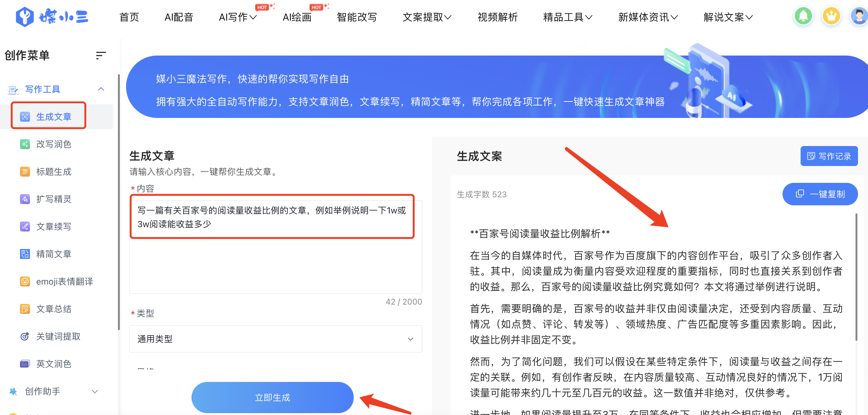The height and width of the screenshot is (415, 868).
Task: Click the collapse menu icon beside 创作菜单
Action: pyautogui.click(x=101, y=55)
